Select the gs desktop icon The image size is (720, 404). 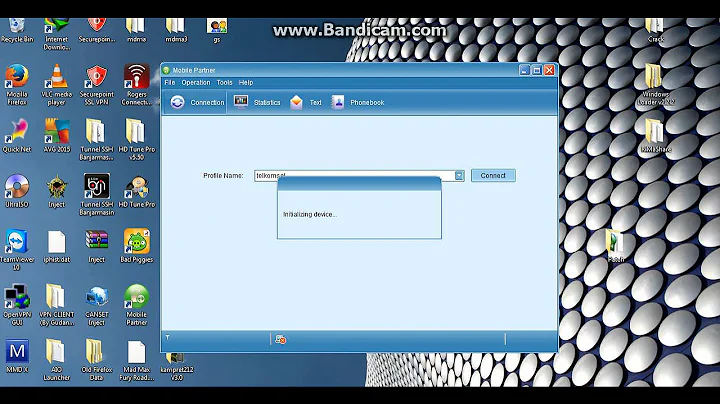click(216, 31)
